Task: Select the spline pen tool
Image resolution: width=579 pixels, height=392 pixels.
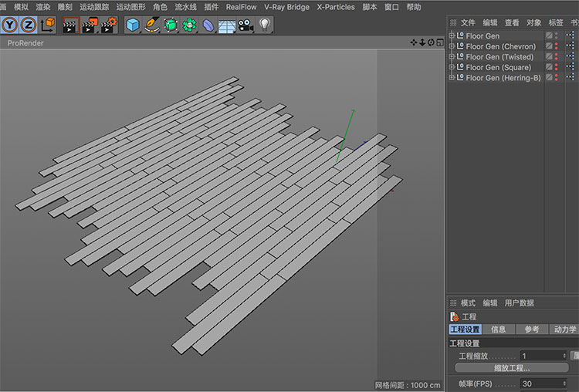Action: (x=152, y=25)
